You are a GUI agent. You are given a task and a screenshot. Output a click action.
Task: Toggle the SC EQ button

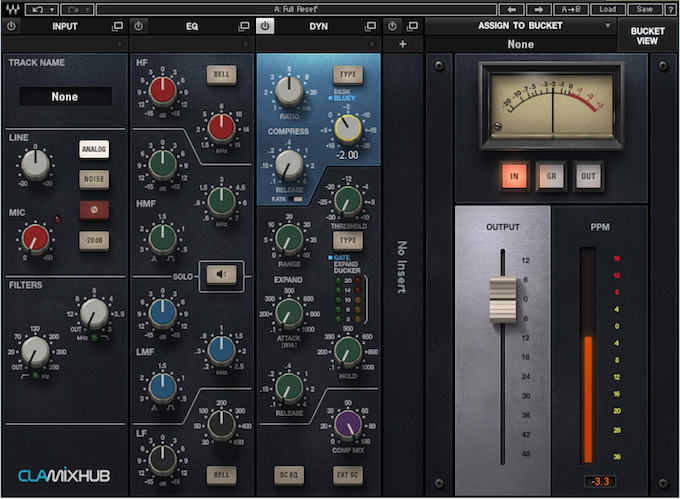click(289, 475)
